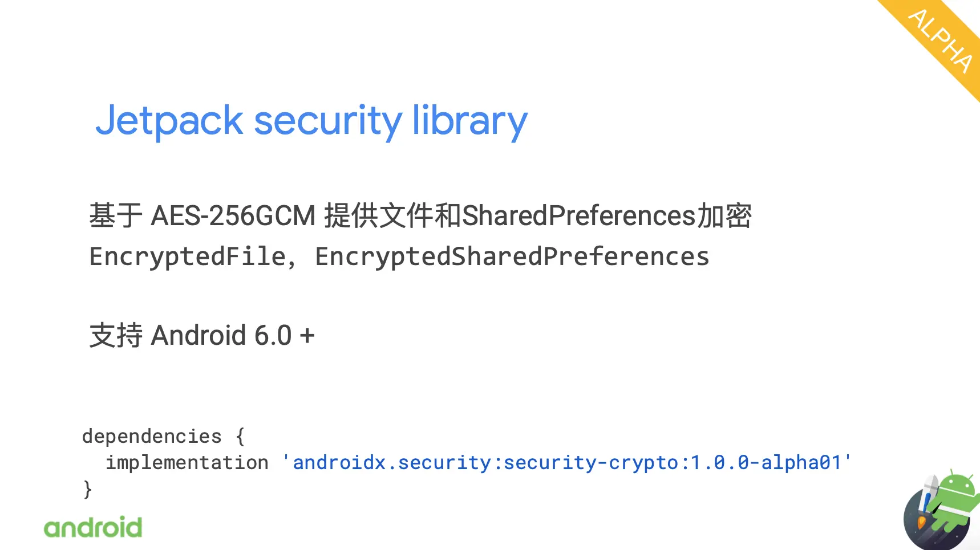Click the AES-256GCM description line
The width and height of the screenshot is (980, 550).
(420, 216)
